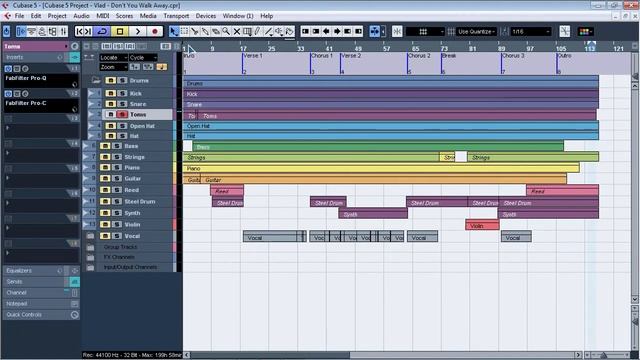Screen dimensions: 640x360
Task: Open the Devices menu
Action: pos(206,16)
